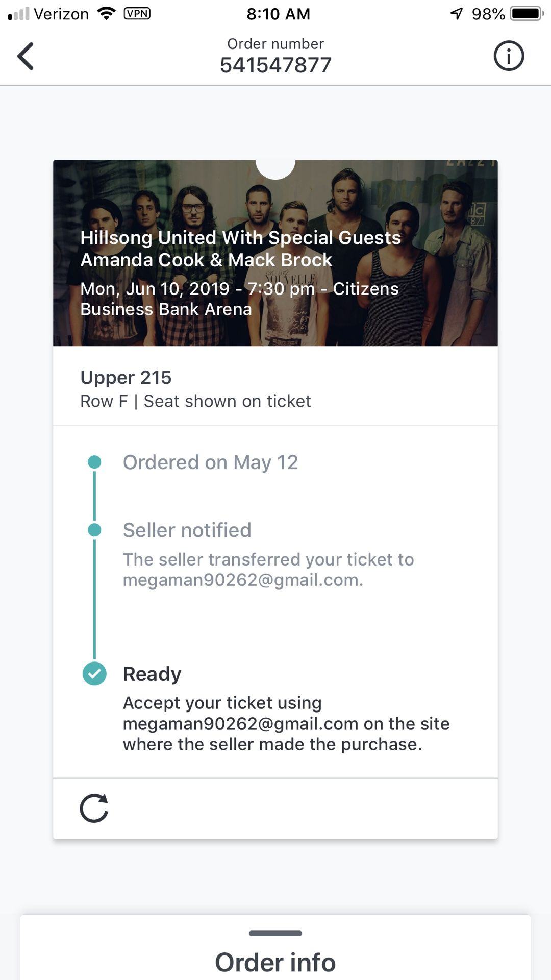Open the Hillsong United event banner image
This screenshot has width=551, height=980.
click(x=275, y=253)
